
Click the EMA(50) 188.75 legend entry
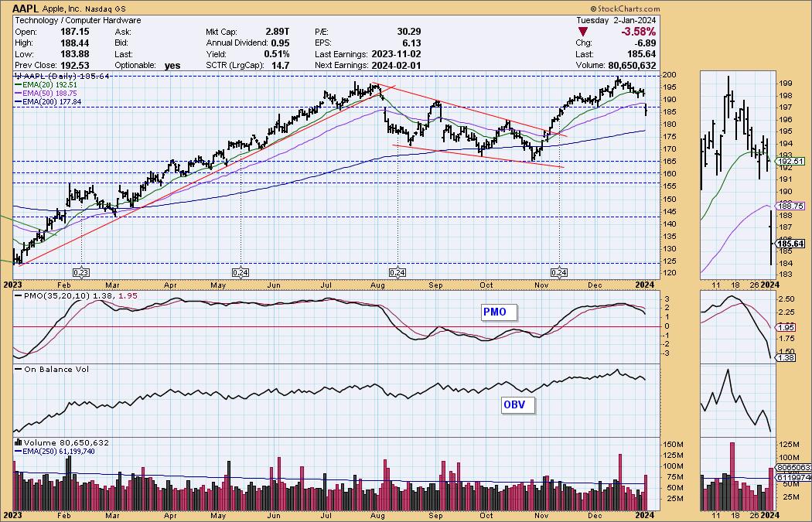coord(45,94)
